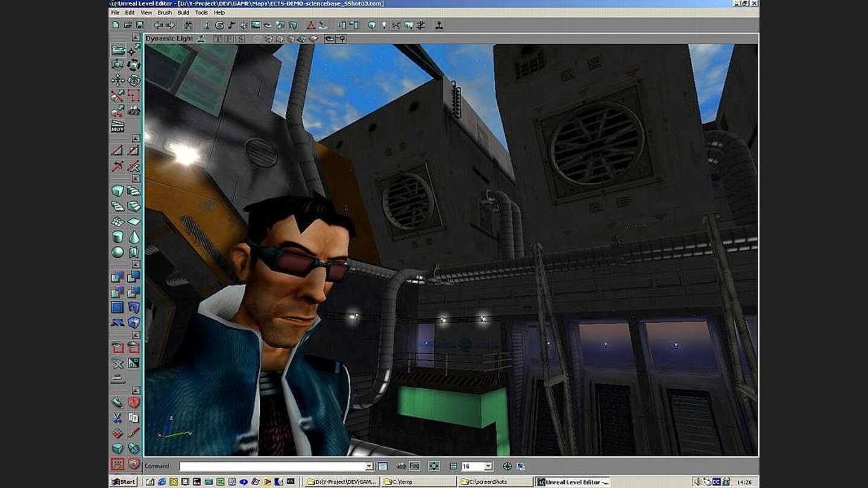This screenshot has height=488, width=868.
Task: Open the View menu
Action: tap(146, 13)
